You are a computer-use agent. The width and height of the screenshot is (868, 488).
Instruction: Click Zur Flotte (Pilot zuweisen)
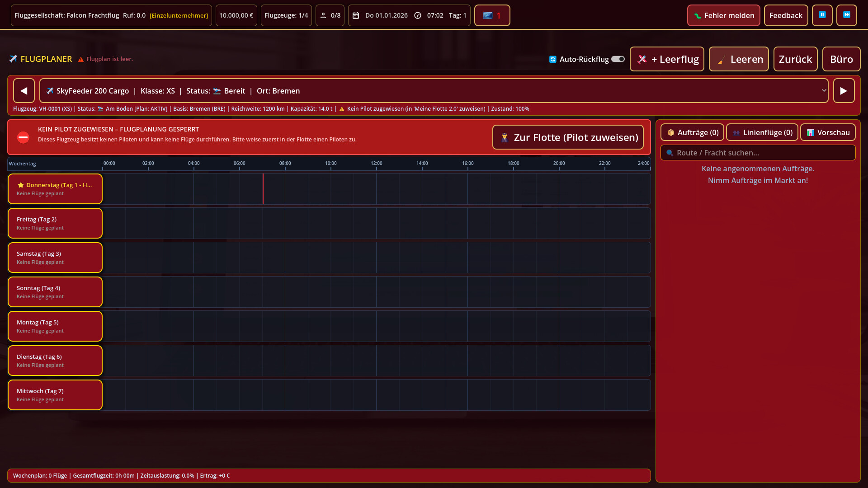click(568, 137)
